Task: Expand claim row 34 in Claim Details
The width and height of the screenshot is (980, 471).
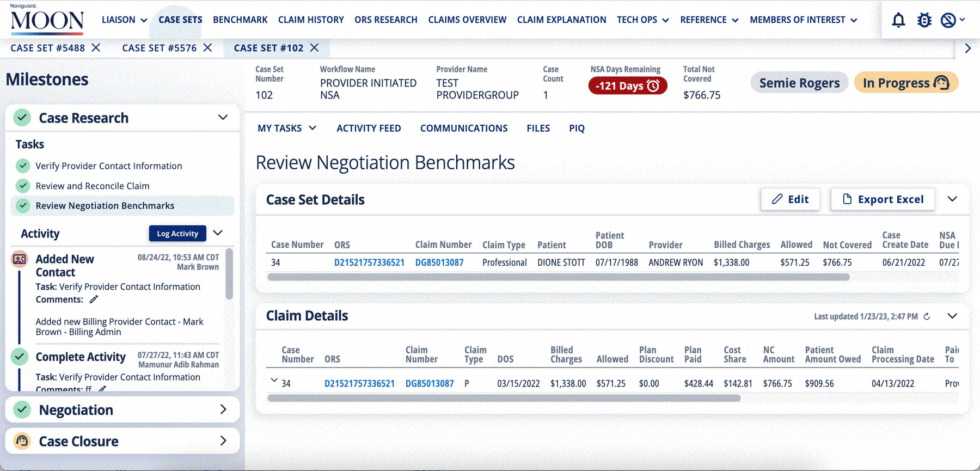Action: (x=274, y=381)
